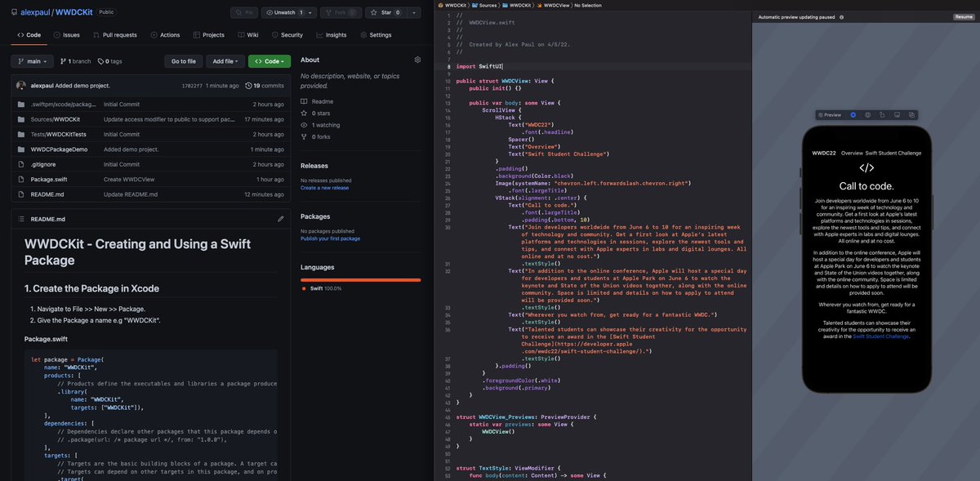
Task: Click Create a new release link
Action: pyautogui.click(x=324, y=188)
